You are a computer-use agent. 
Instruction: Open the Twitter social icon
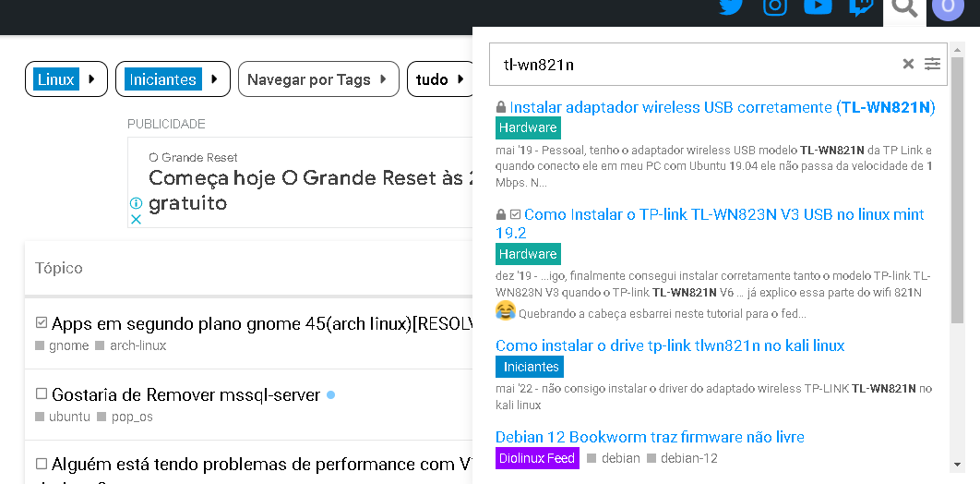click(731, 6)
